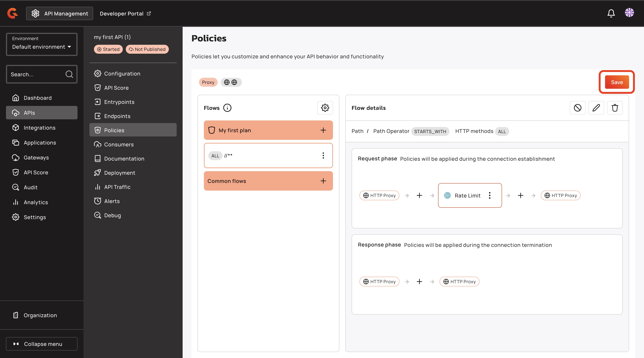Add a flow to My first plan
Screen dimensions: 644x358
(323, 130)
